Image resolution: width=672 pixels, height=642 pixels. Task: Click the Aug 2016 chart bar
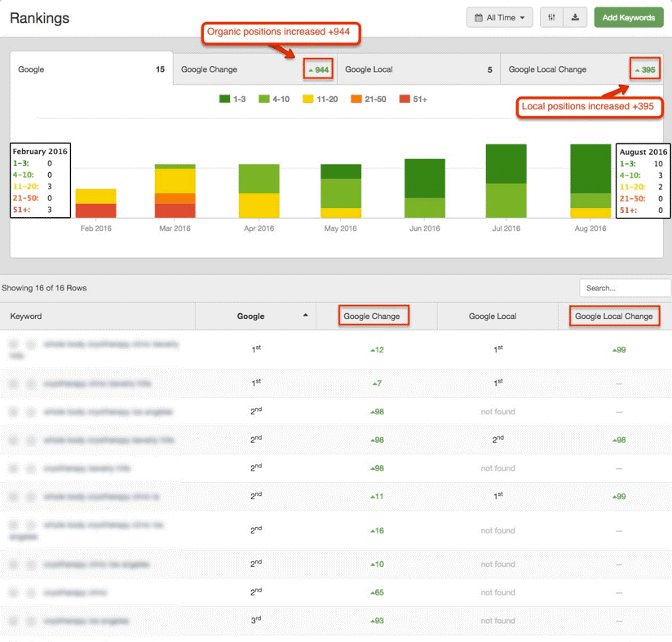click(x=590, y=181)
